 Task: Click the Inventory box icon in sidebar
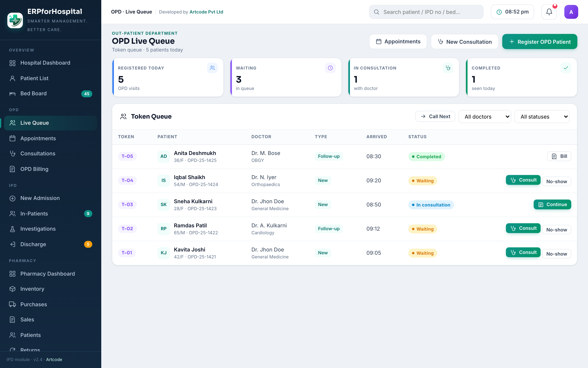[12, 289]
